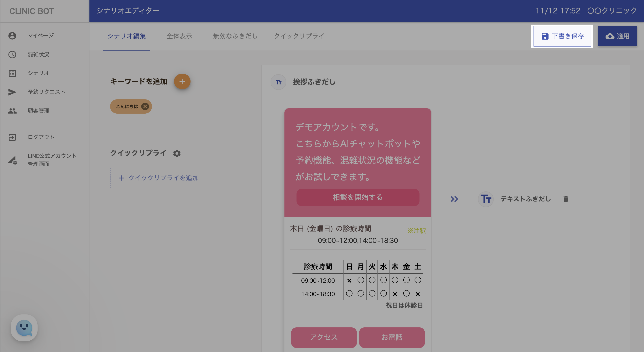Open LINE公式アカウント管理画面 link
The image size is (644, 352).
(x=52, y=160)
